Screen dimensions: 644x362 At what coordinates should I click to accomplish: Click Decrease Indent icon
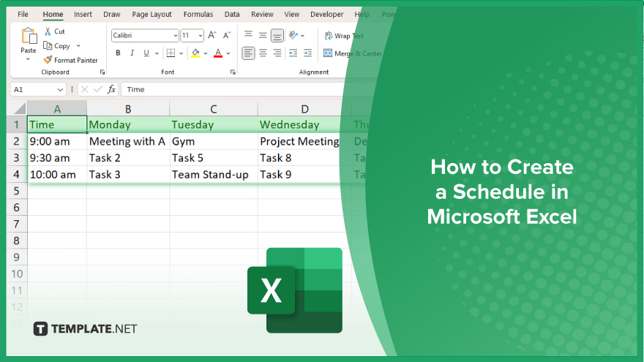[293, 53]
